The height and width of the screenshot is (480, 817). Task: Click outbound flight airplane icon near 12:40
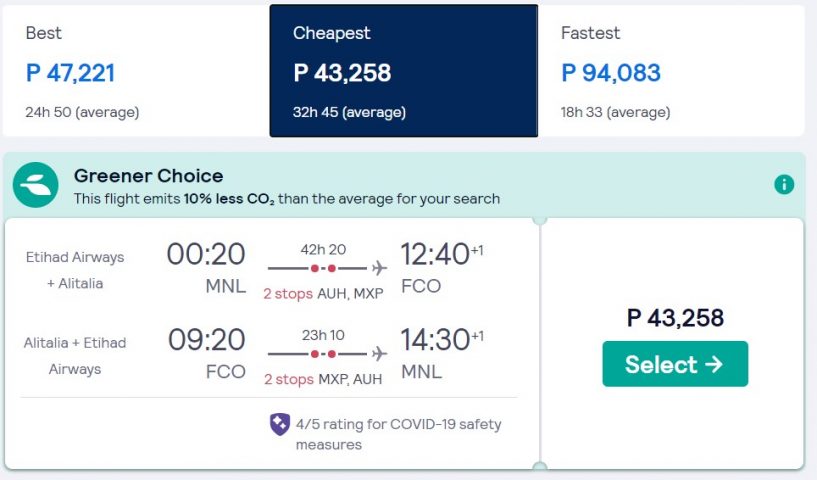tap(379, 268)
